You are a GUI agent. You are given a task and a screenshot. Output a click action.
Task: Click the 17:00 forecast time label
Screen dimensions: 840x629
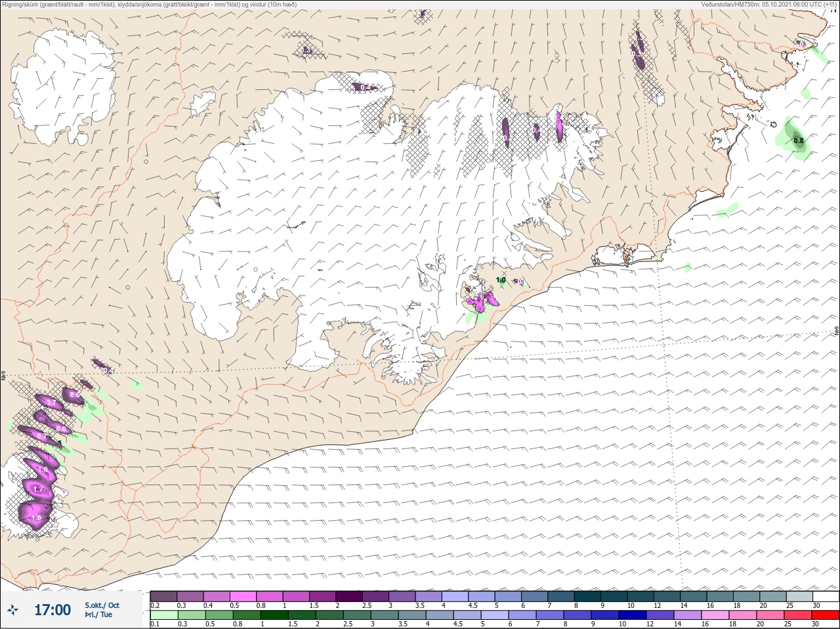pos(52,610)
